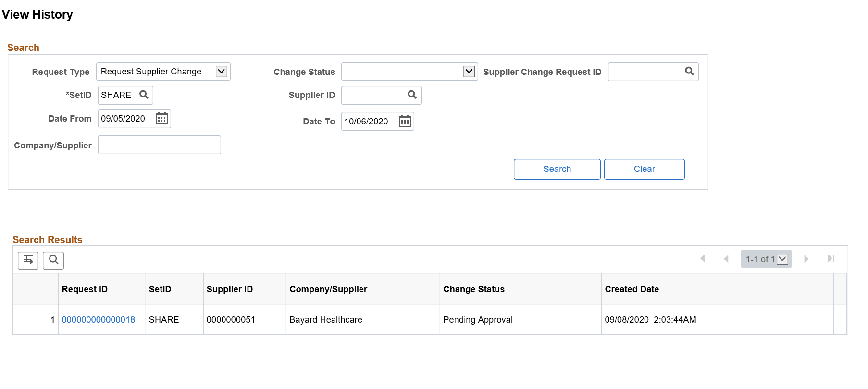
Task: Click the View History page title
Action: pos(37,15)
